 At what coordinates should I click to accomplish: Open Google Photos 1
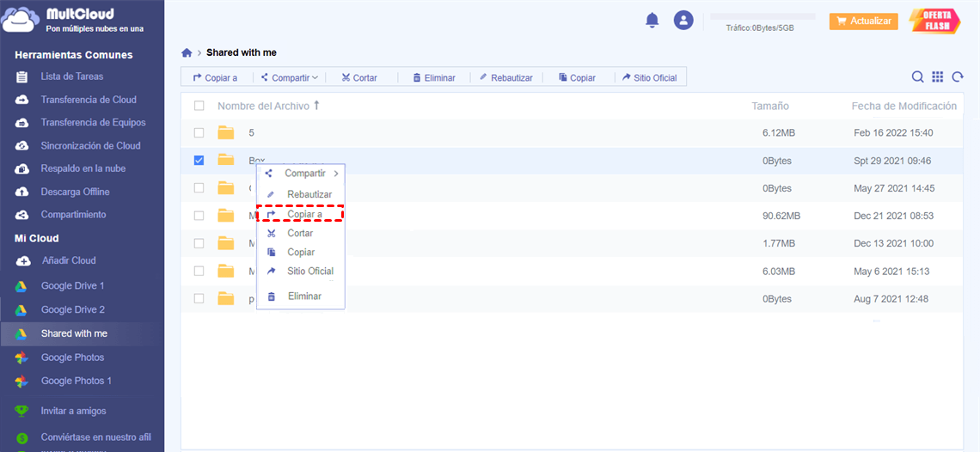pyautogui.click(x=77, y=381)
